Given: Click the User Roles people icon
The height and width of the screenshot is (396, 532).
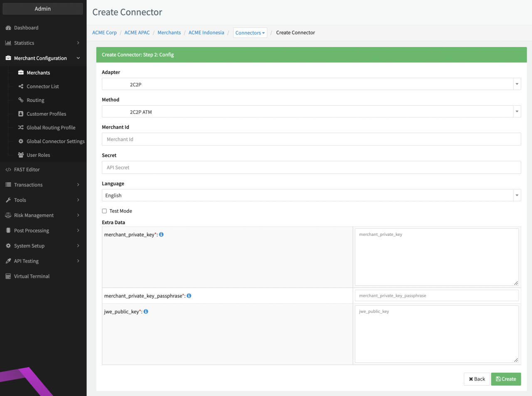Looking at the screenshot, I should click(x=21, y=155).
